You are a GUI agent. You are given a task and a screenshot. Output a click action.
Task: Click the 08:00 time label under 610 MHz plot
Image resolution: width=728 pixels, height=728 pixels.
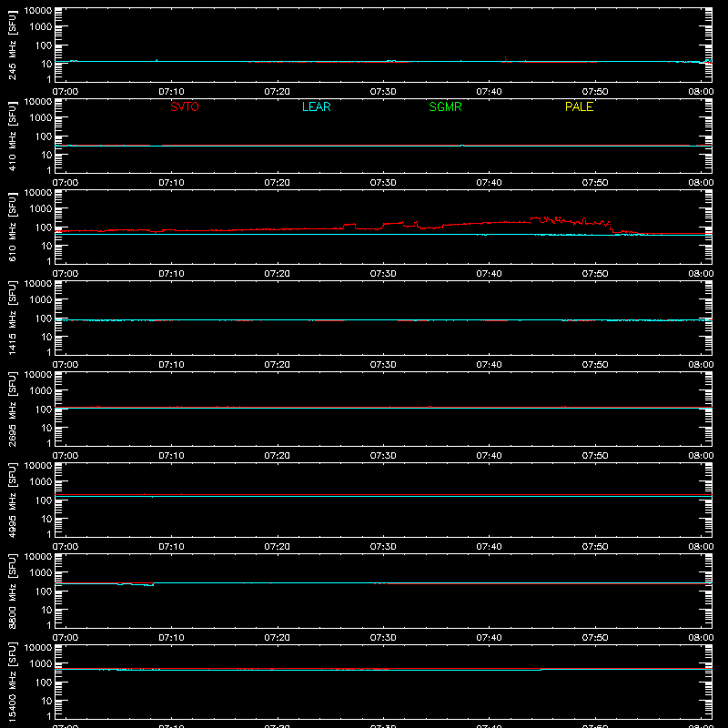[701, 274]
